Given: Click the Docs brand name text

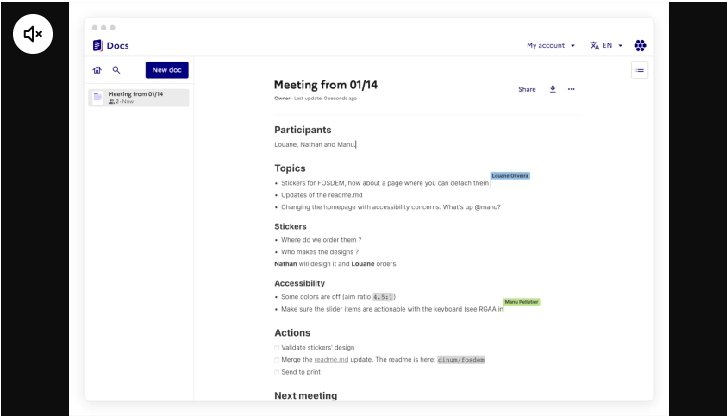Looking at the screenshot, I should tap(117, 45).
